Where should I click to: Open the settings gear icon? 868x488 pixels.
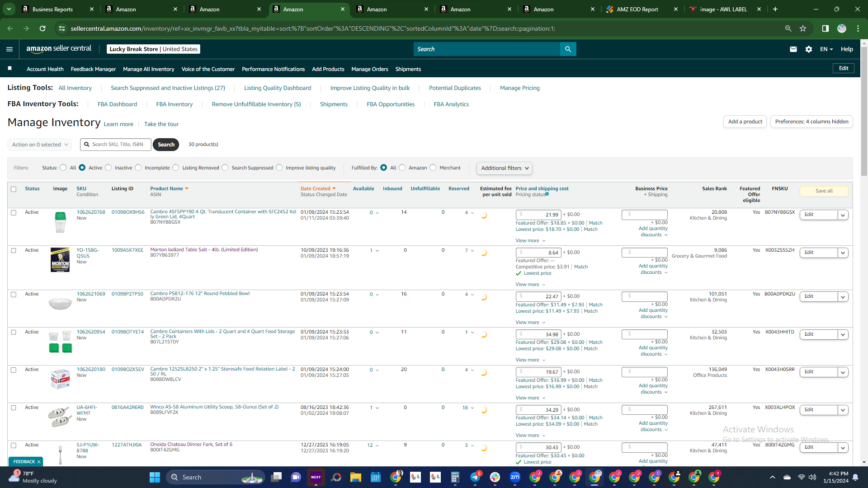coord(809,49)
